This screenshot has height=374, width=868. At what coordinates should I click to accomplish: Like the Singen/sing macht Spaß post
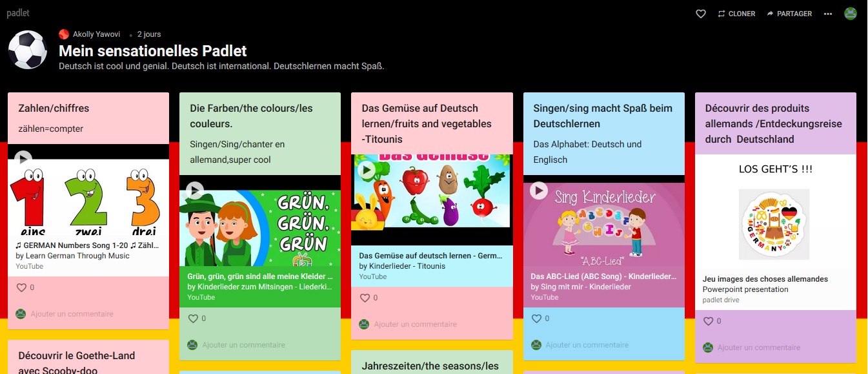click(536, 318)
